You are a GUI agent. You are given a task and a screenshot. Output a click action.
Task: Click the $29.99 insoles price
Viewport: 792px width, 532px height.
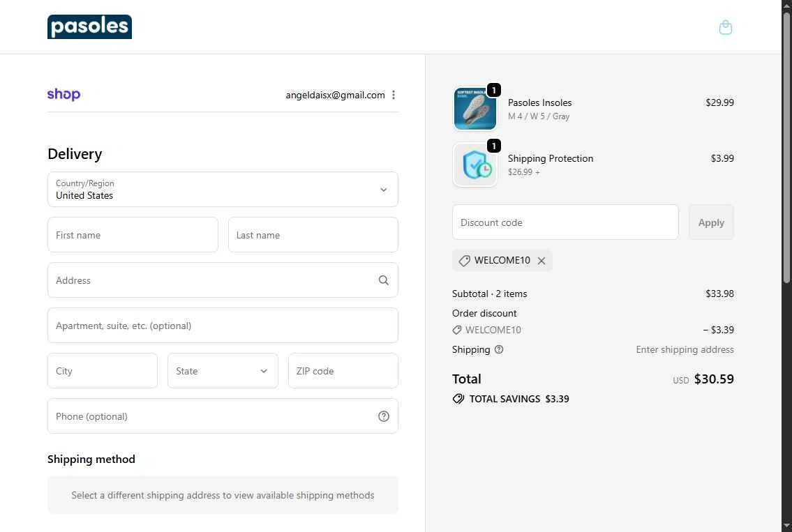(719, 102)
